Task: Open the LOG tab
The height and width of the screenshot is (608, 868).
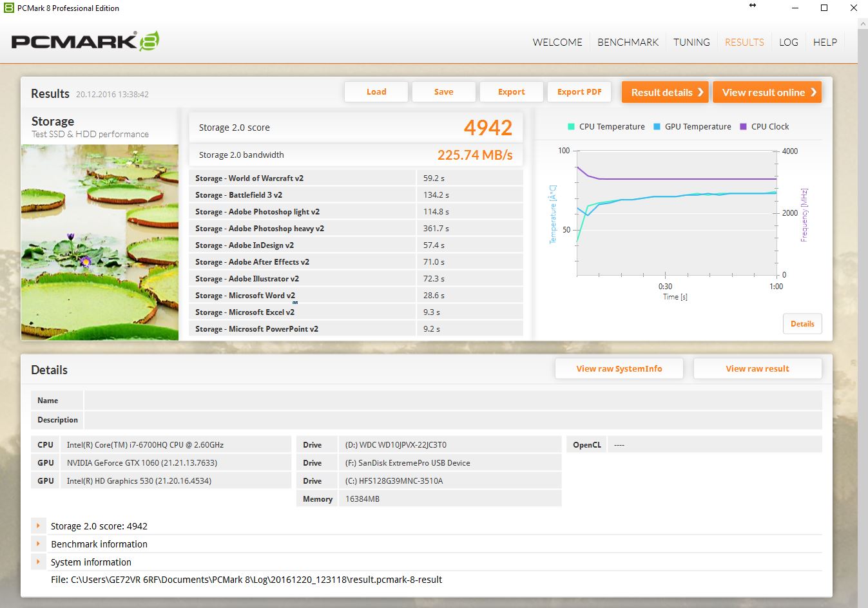Action: (x=789, y=42)
